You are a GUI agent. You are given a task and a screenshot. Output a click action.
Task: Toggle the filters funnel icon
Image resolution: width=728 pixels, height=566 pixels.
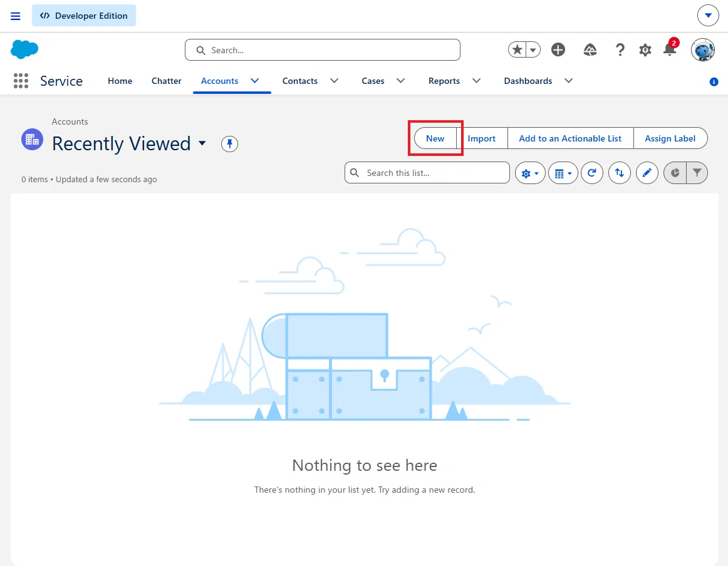pyautogui.click(x=697, y=173)
